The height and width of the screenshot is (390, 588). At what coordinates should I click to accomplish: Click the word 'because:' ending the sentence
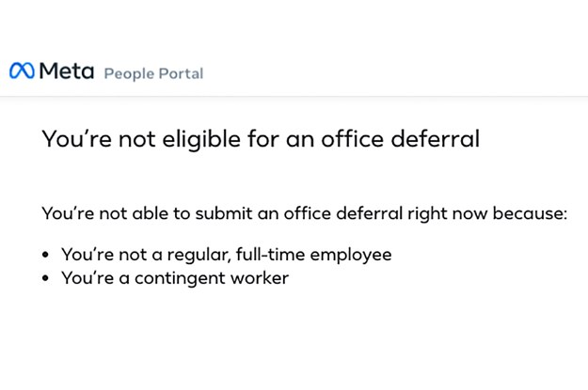pos(530,213)
